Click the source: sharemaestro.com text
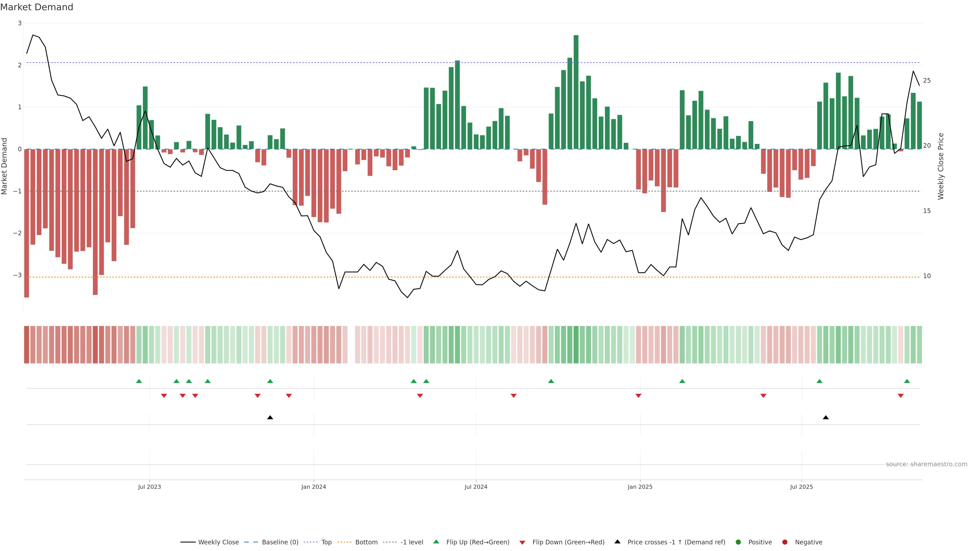The width and height of the screenshot is (980, 551). click(x=926, y=464)
